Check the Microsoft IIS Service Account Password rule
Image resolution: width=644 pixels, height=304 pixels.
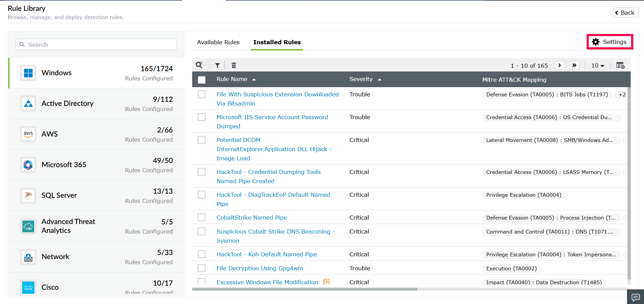202,117
